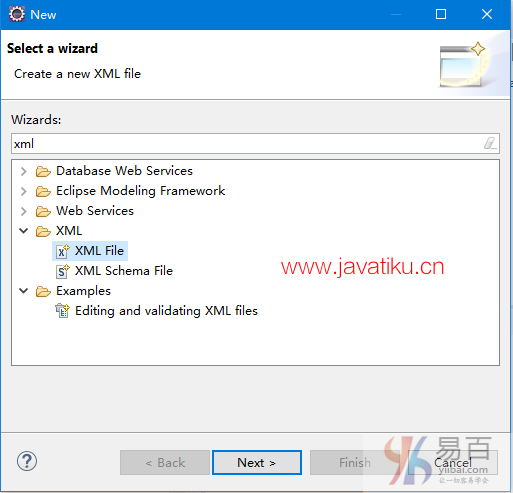Click the Next button
The image size is (513, 493).
(257, 463)
